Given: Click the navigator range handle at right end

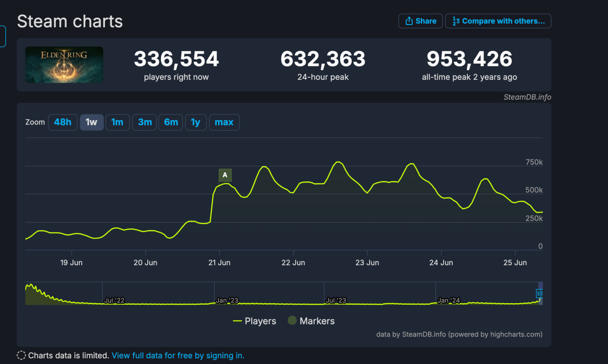Looking at the screenshot, I should tap(539, 294).
